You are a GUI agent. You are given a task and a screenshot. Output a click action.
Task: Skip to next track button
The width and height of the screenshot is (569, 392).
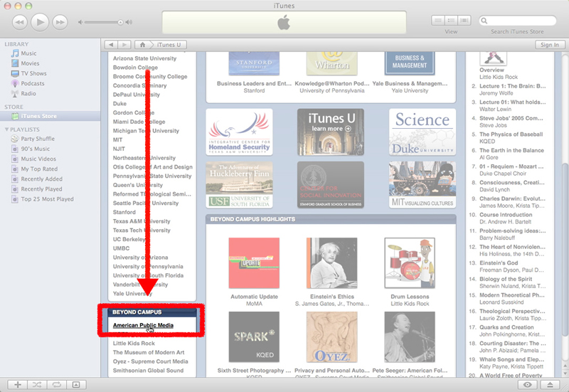60,22
